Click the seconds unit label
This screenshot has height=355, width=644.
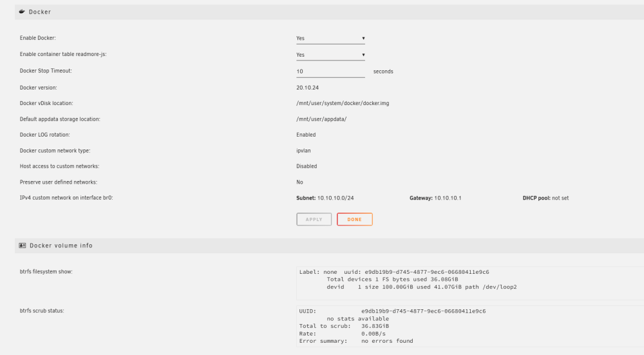tap(383, 72)
